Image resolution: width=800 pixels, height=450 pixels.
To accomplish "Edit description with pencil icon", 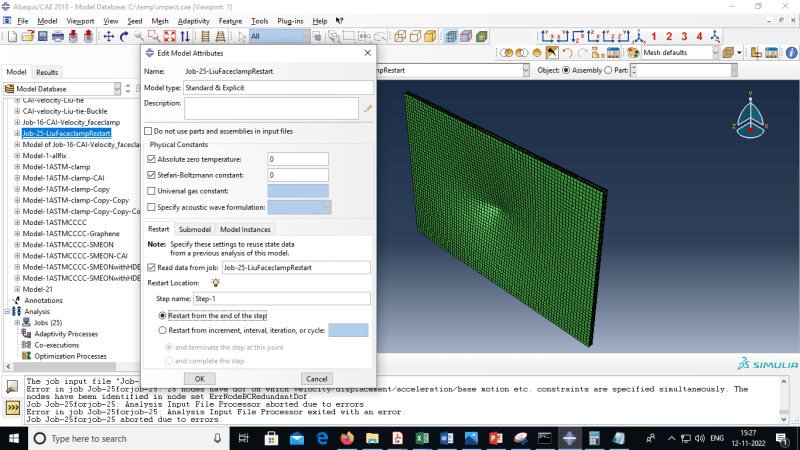I will [367, 108].
